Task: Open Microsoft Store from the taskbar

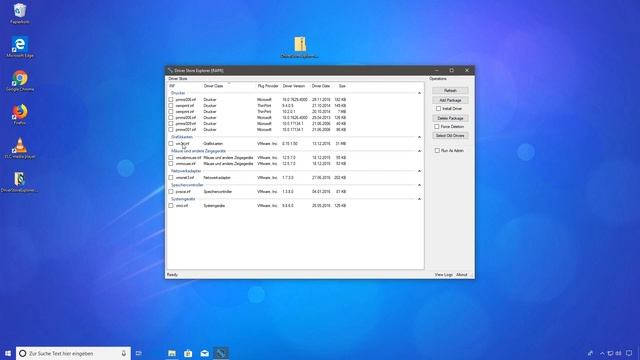Action: click(x=188, y=353)
